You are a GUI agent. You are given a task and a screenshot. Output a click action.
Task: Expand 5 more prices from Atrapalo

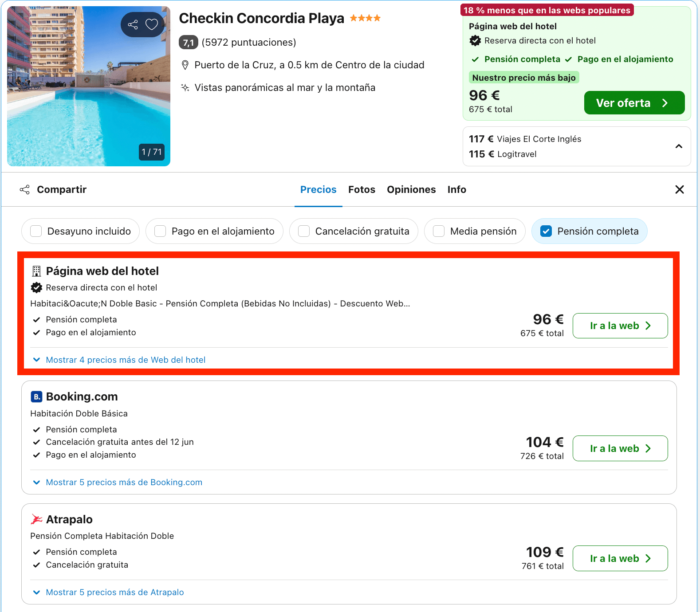tap(109, 592)
